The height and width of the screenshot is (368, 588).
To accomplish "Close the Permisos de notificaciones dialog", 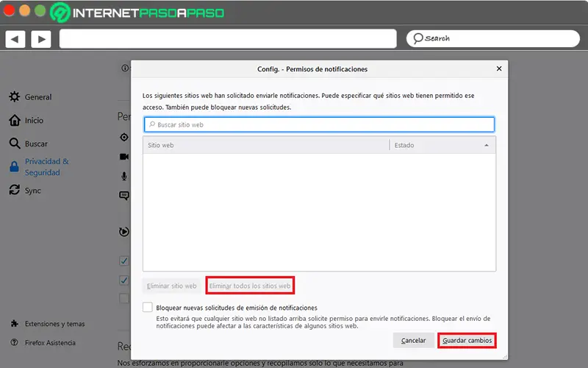I will [499, 68].
